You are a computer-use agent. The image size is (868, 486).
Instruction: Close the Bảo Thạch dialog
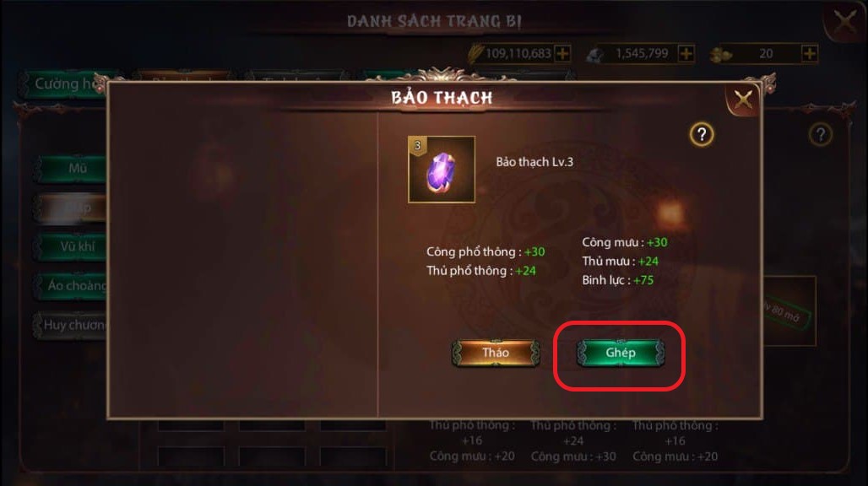click(743, 100)
